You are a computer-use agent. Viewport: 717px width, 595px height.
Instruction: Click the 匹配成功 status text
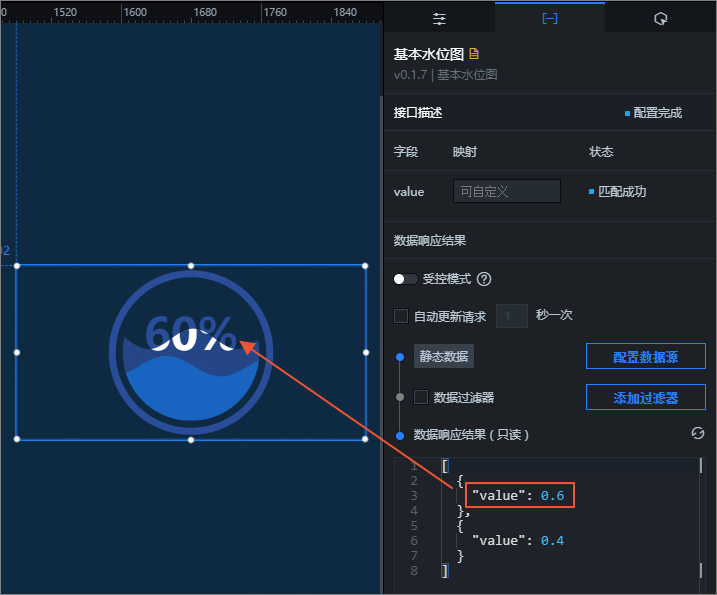click(x=622, y=191)
